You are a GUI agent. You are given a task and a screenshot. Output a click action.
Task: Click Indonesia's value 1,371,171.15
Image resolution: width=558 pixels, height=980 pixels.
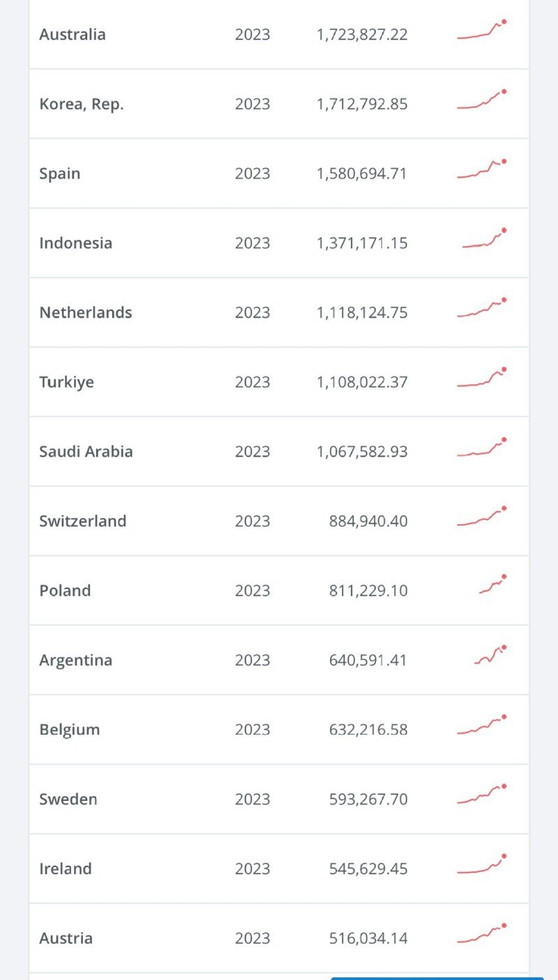362,243
